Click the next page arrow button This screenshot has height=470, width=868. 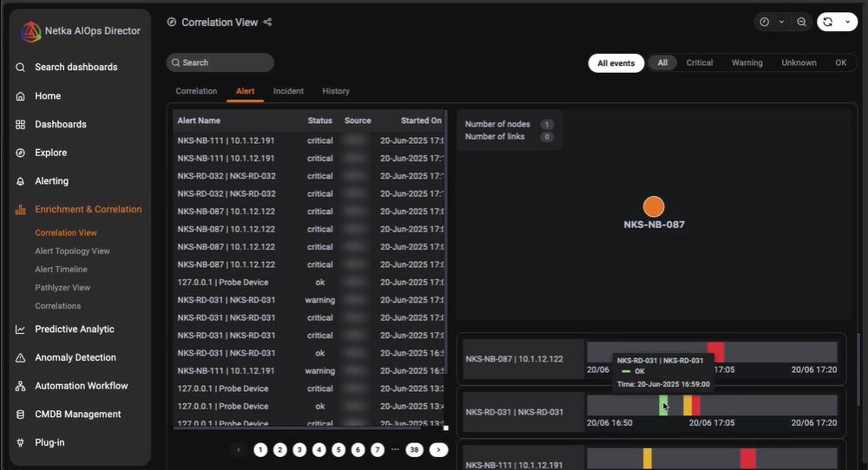coord(438,450)
